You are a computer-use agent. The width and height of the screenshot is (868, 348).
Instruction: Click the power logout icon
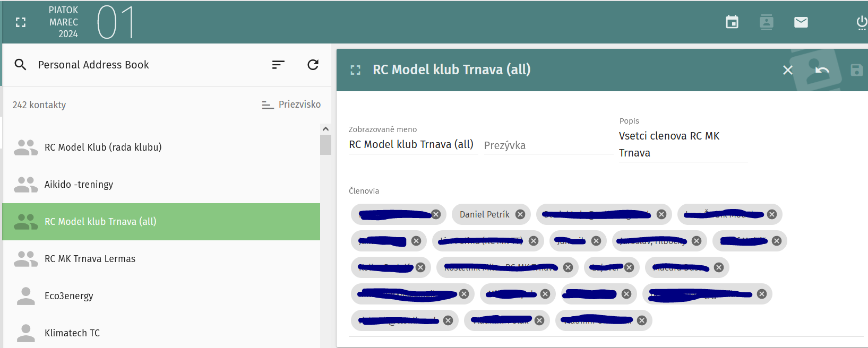pyautogui.click(x=861, y=22)
